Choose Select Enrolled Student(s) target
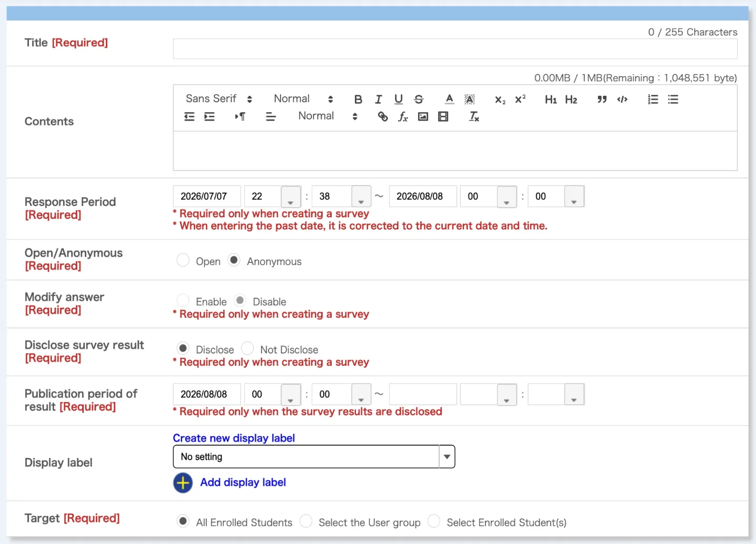 click(434, 521)
